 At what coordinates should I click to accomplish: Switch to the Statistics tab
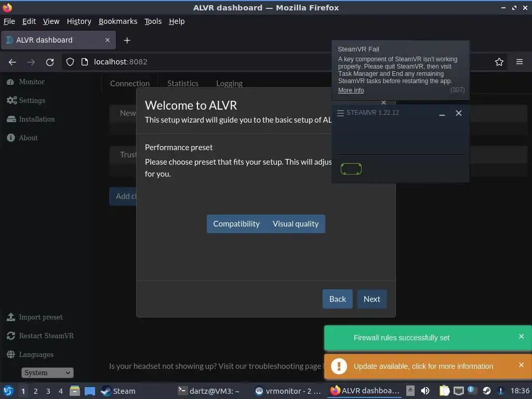tap(182, 84)
